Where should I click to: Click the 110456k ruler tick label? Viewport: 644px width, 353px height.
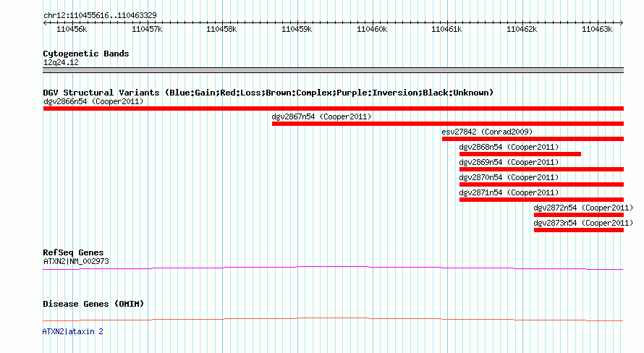(72, 29)
